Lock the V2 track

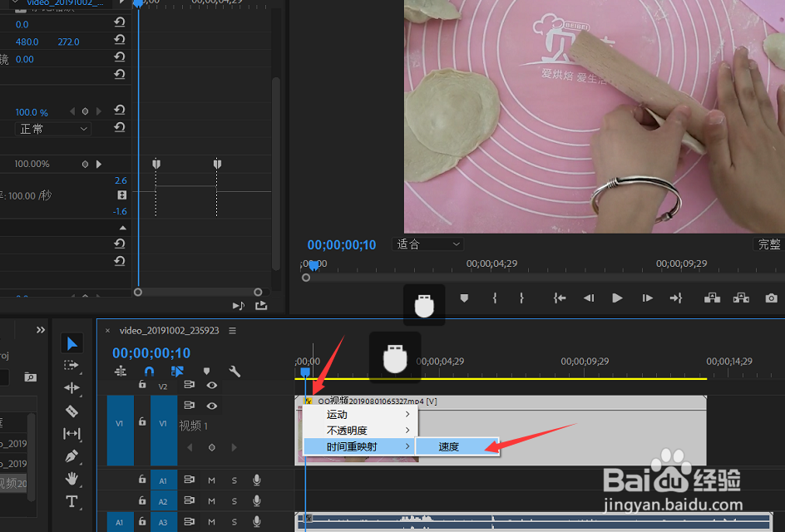[142, 384]
